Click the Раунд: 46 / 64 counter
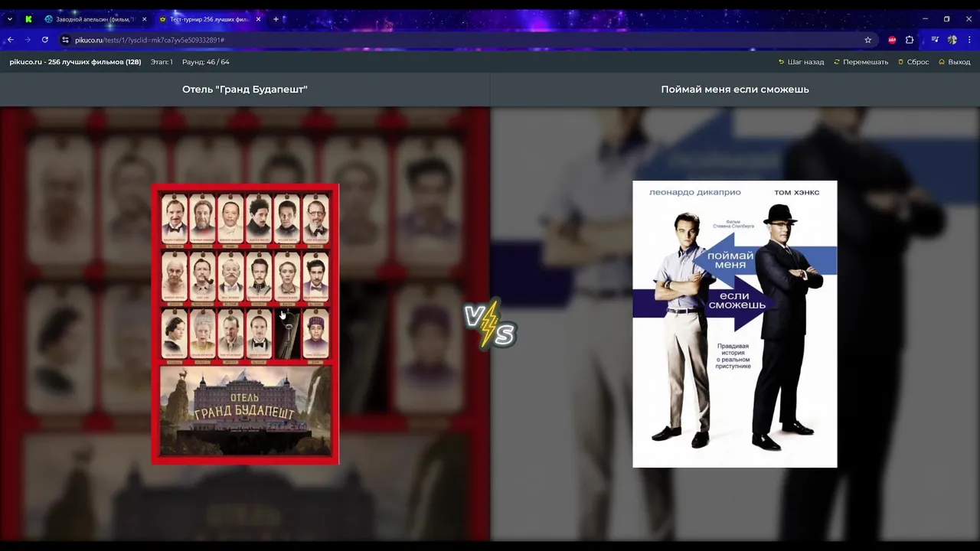980x551 pixels. tap(205, 62)
